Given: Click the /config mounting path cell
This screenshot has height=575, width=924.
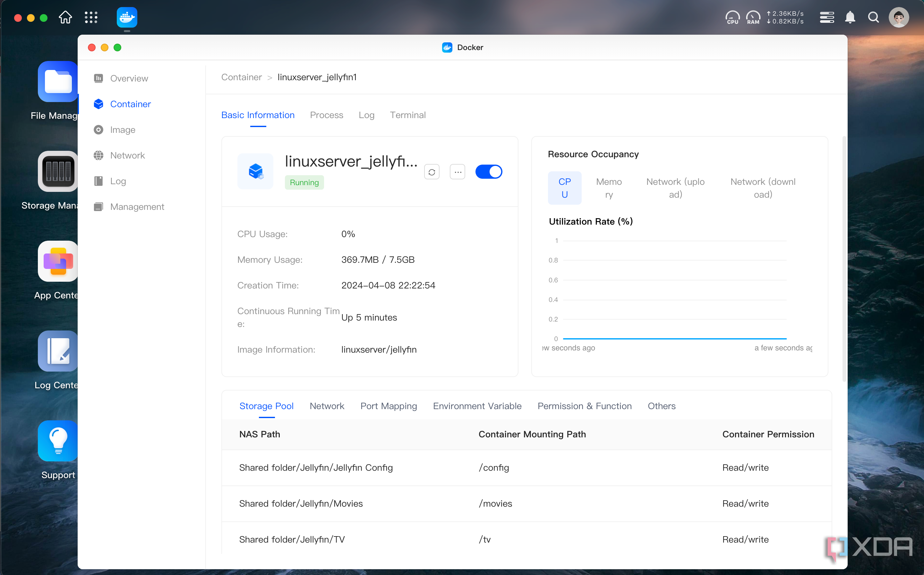Looking at the screenshot, I should 493,468.
